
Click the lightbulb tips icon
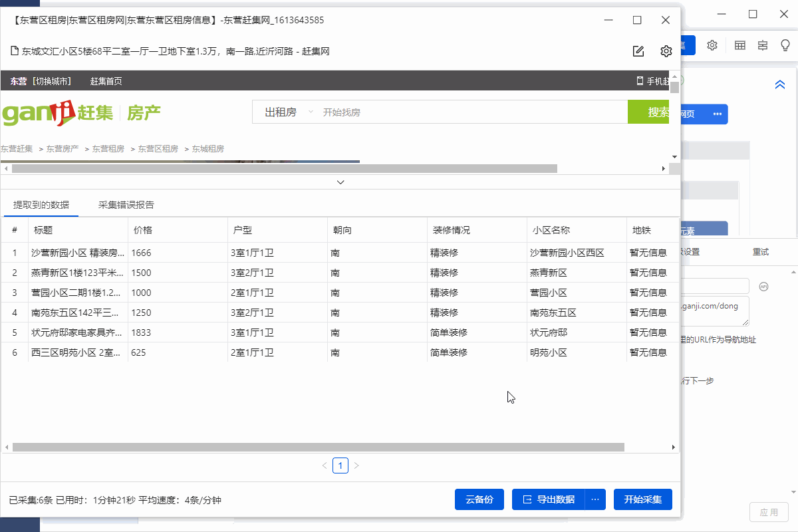[785, 45]
